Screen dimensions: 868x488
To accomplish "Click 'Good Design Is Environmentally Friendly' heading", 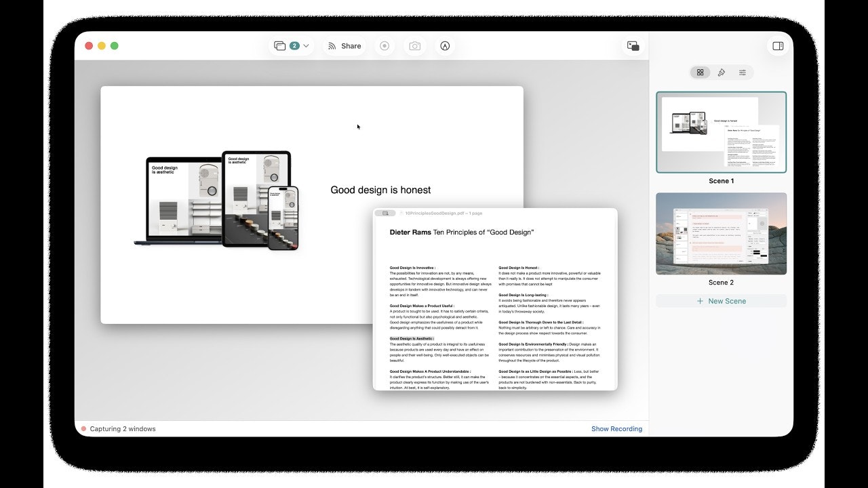I will point(533,344).
